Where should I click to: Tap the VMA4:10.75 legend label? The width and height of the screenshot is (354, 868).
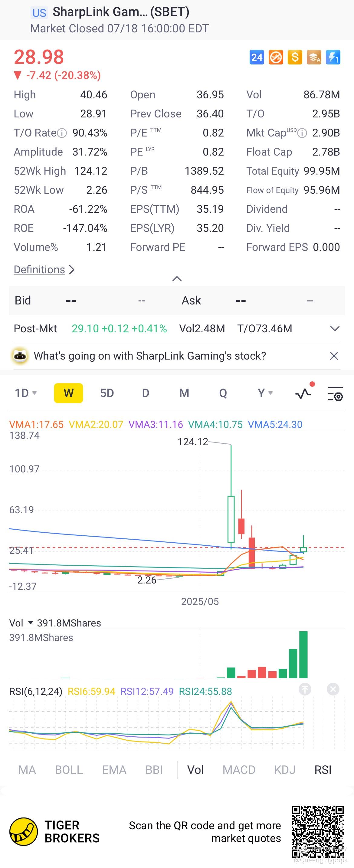click(215, 425)
